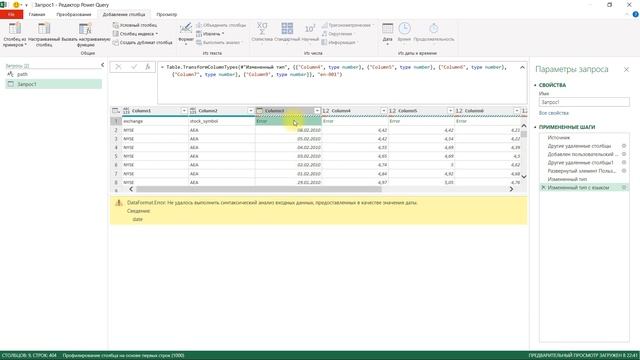Open All Properties (Все свойства) link
640x360 pixels.
point(553,113)
